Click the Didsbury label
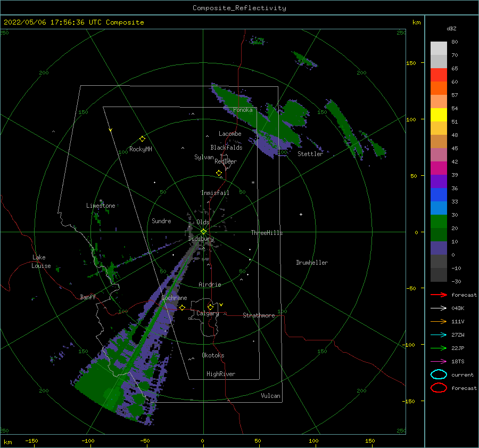479x448 pixels. [x=201, y=239]
